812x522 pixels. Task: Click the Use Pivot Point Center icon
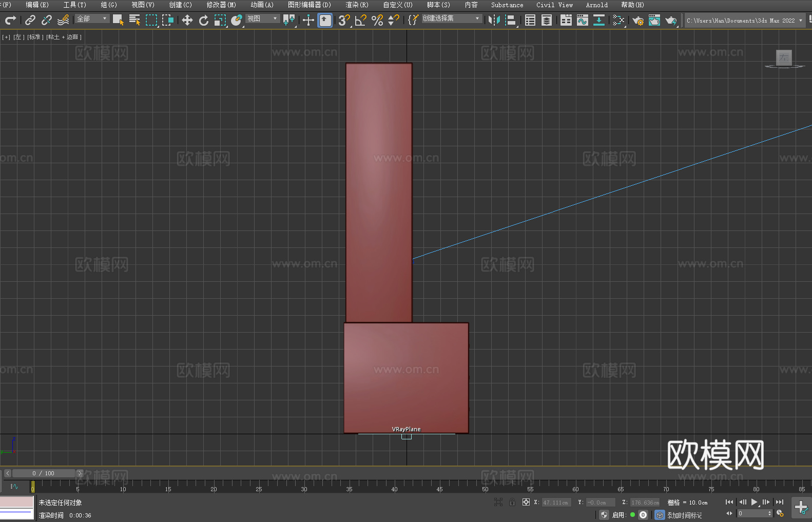click(x=289, y=20)
